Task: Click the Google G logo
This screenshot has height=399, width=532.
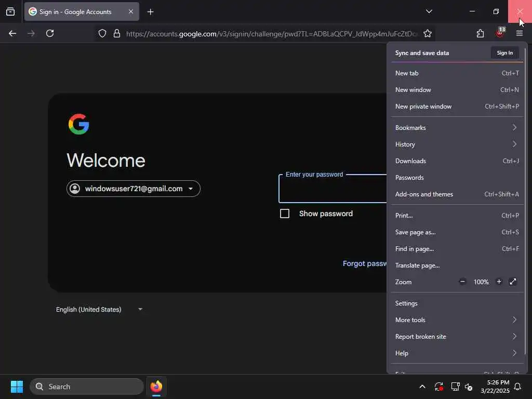Action: [x=79, y=124]
